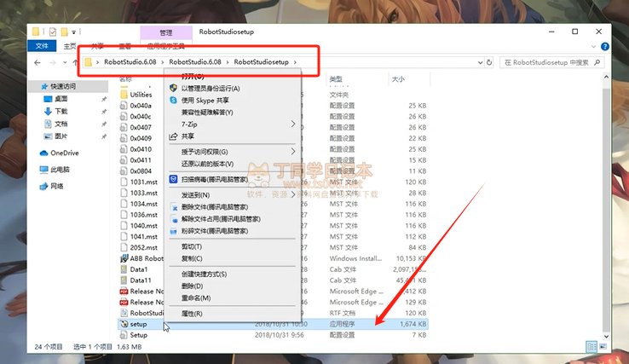The height and width of the screenshot is (364, 629).
Task: Switch to the 管理 (Manage) ribbon tab
Action: click(x=165, y=32)
